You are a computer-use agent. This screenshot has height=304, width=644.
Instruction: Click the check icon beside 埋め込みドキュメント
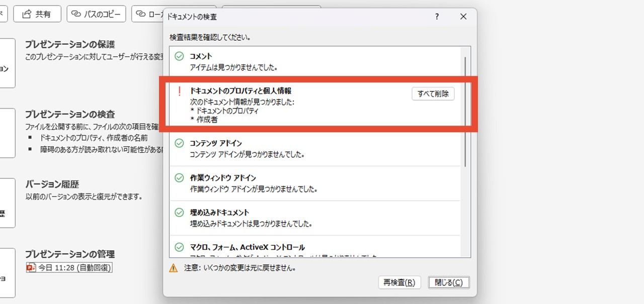pos(179,213)
